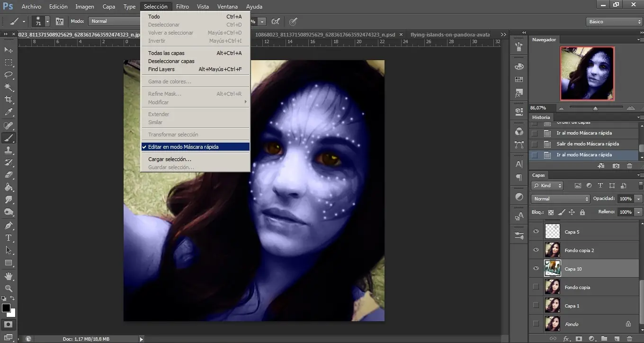Uncheck Editar en modo Máscara rápida
This screenshot has width=644, height=343.
point(195,147)
